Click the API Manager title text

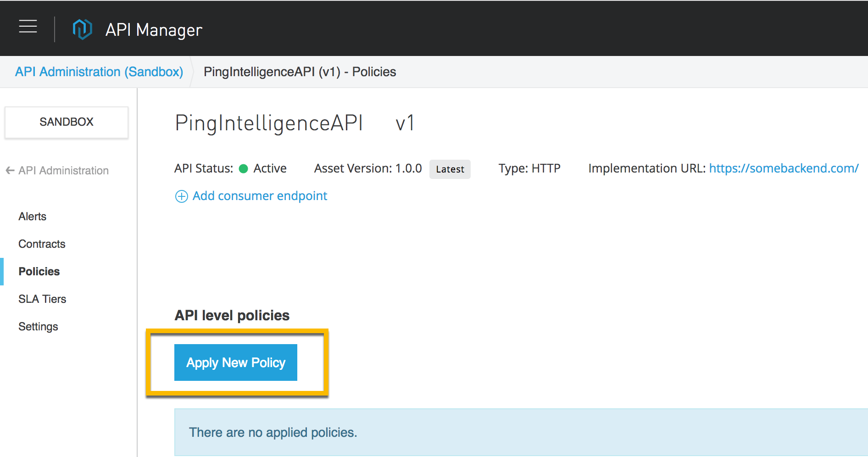coord(154,30)
